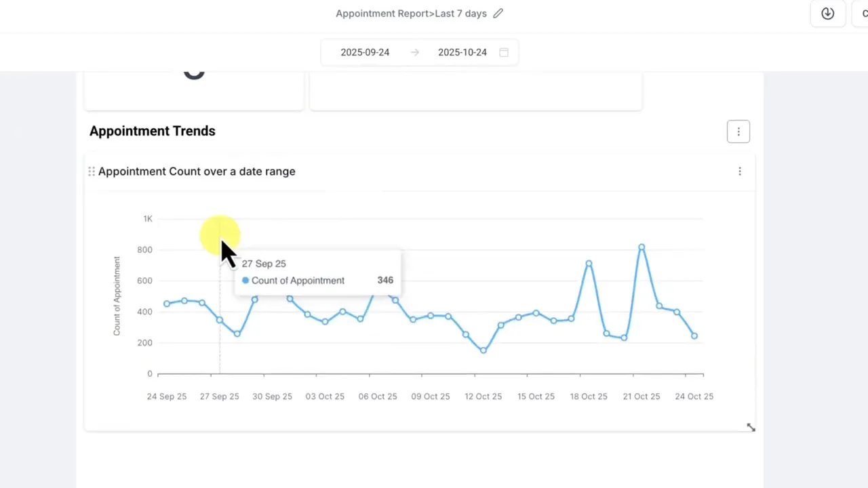Click the '21 Oct 25' axis label
The height and width of the screenshot is (488, 868).
[x=642, y=396]
